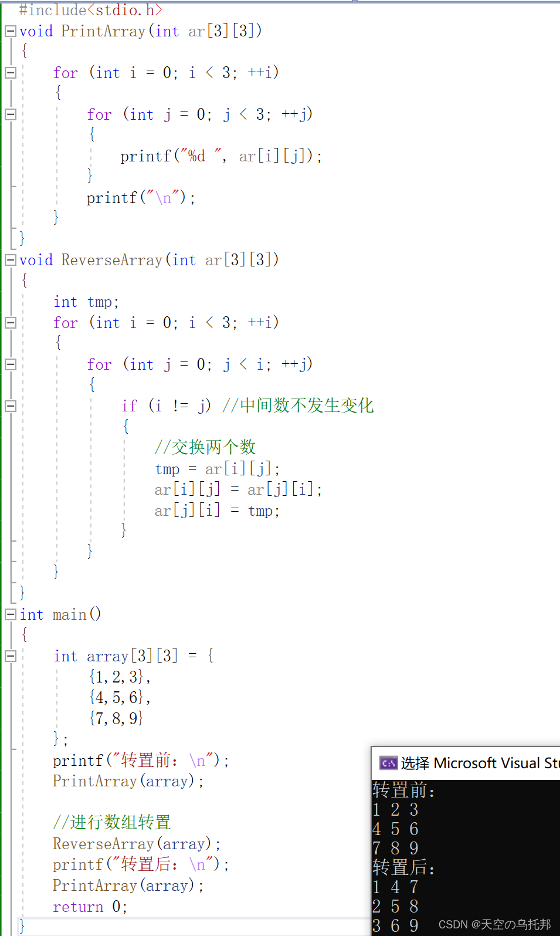Click the 'ar[j][i] = tmp;' line

coord(218,511)
